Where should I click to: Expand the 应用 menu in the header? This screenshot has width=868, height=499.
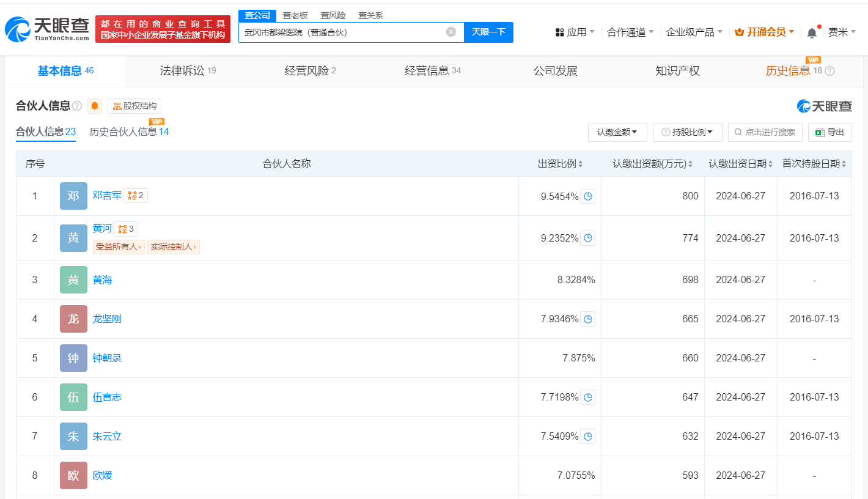tap(575, 32)
